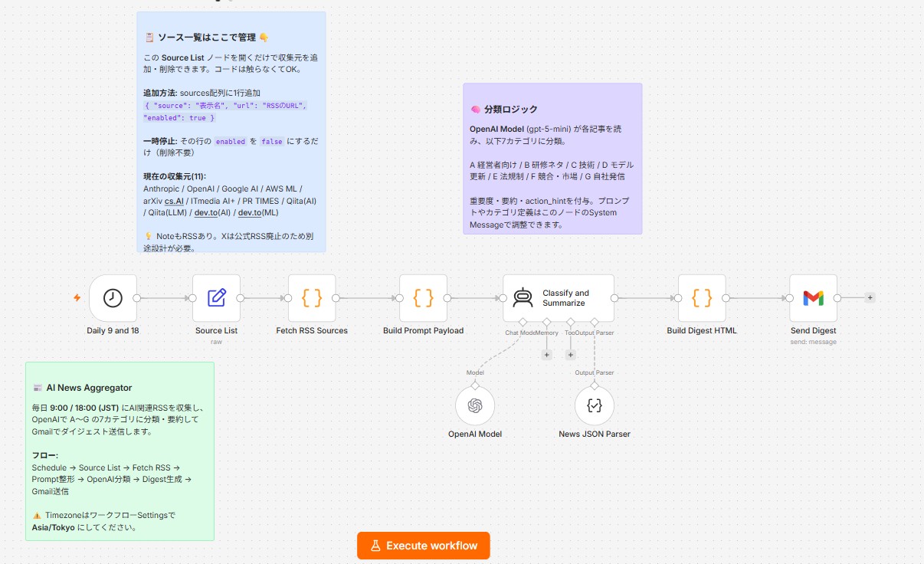Click the output connector of Daily 9 and 18
Viewport: 924px width, 564px height.
137,298
